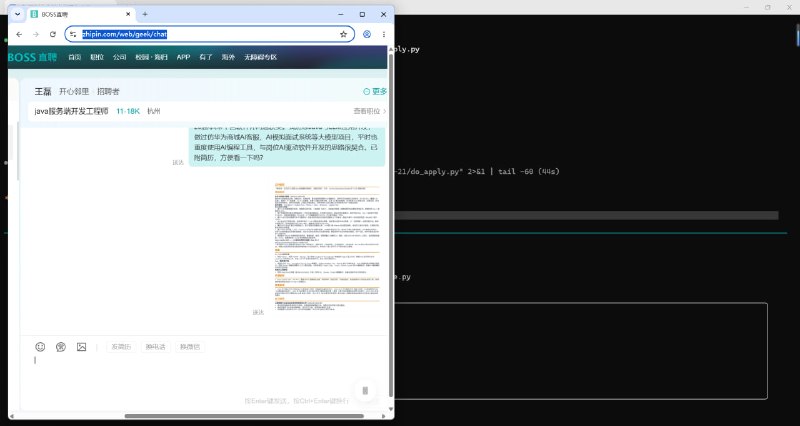Click the horizontal scrollbar at window bottom
The width and height of the screenshot is (800, 426).
(x=244, y=416)
